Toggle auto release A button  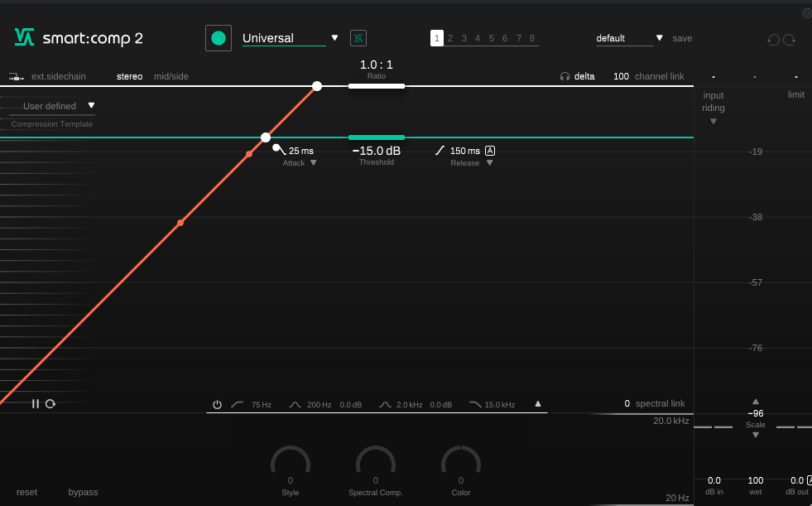pyautogui.click(x=490, y=151)
